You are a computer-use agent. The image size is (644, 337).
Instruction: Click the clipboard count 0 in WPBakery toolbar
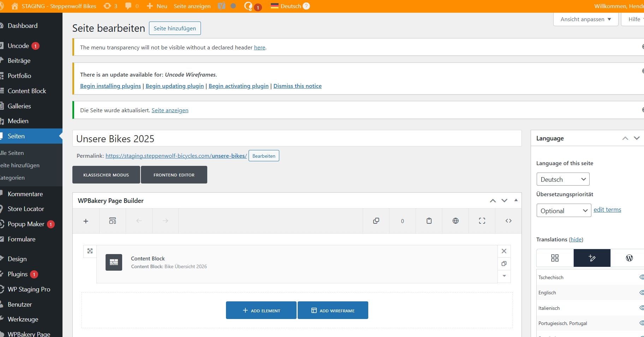click(402, 221)
